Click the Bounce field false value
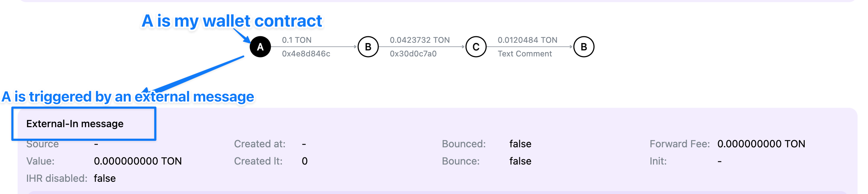The width and height of the screenshot is (868, 194). pos(520,161)
